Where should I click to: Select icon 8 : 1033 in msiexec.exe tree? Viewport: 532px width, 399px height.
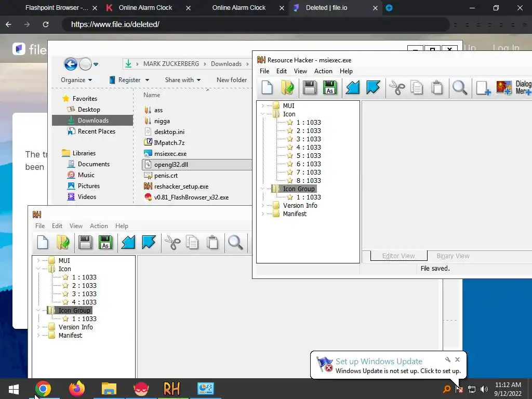coord(309,180)
